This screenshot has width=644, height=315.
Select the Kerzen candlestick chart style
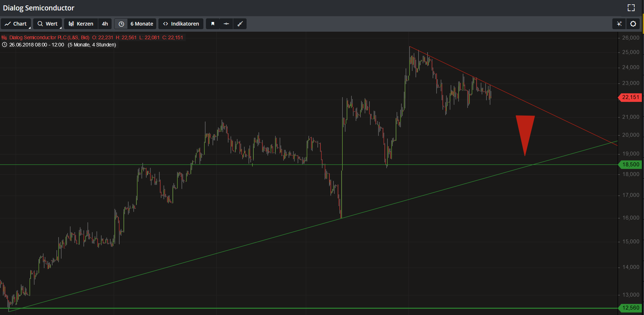(x=81, y=24)
